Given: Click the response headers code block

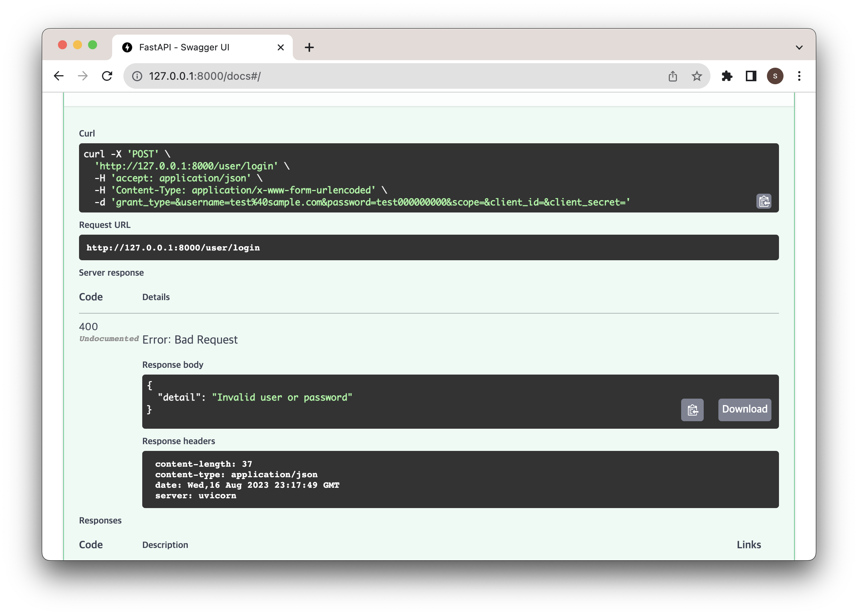Looking at the screenshot, I should click(x=460, y=479).
